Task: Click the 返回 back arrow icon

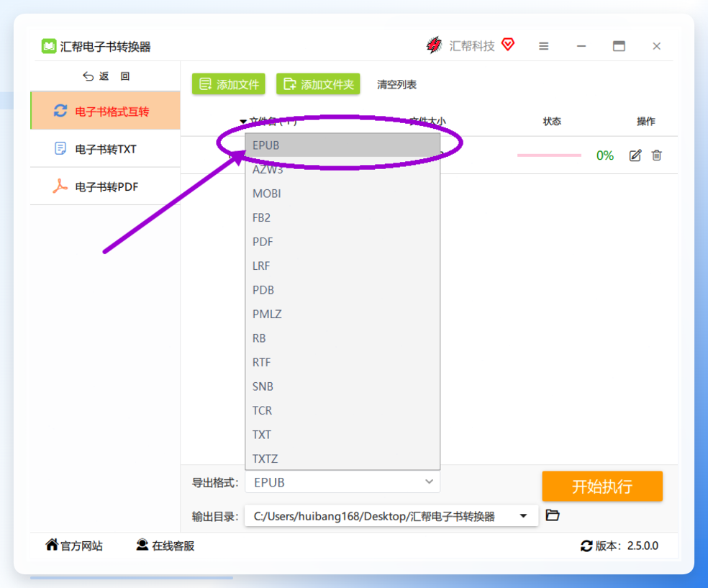Action: 88,76
